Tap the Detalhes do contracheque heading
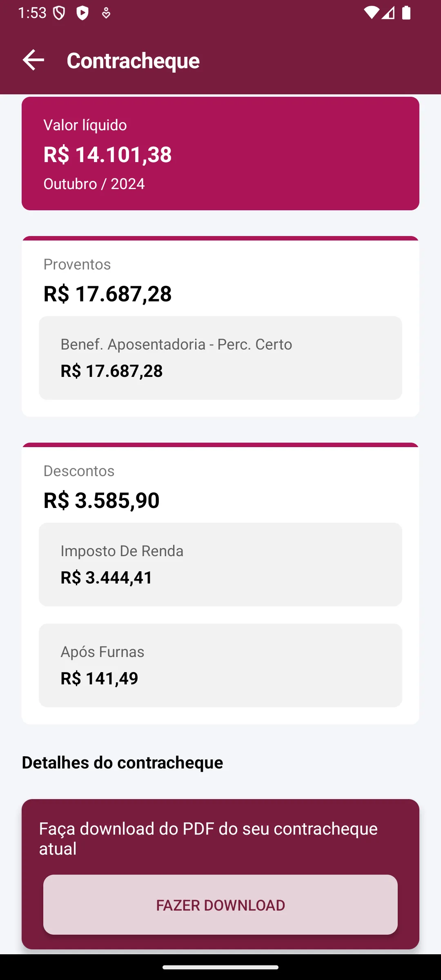441x980 pixels. click(122, 762)
